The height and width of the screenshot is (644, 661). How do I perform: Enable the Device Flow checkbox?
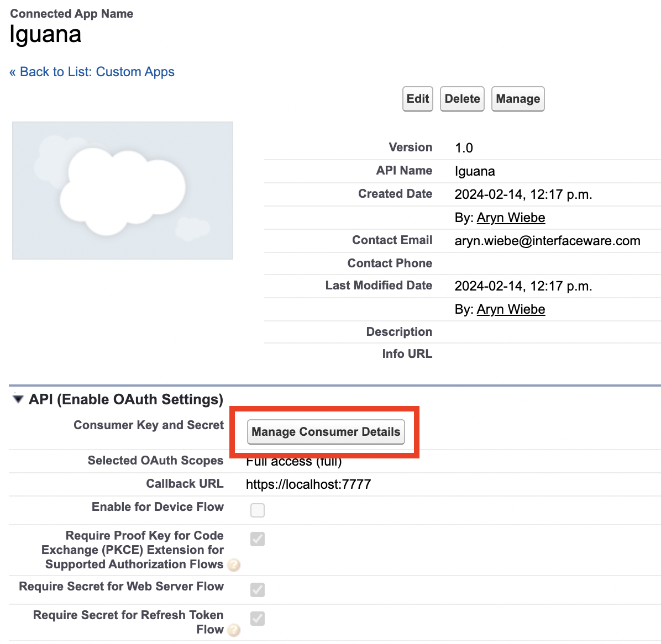(x=258, y=510)
